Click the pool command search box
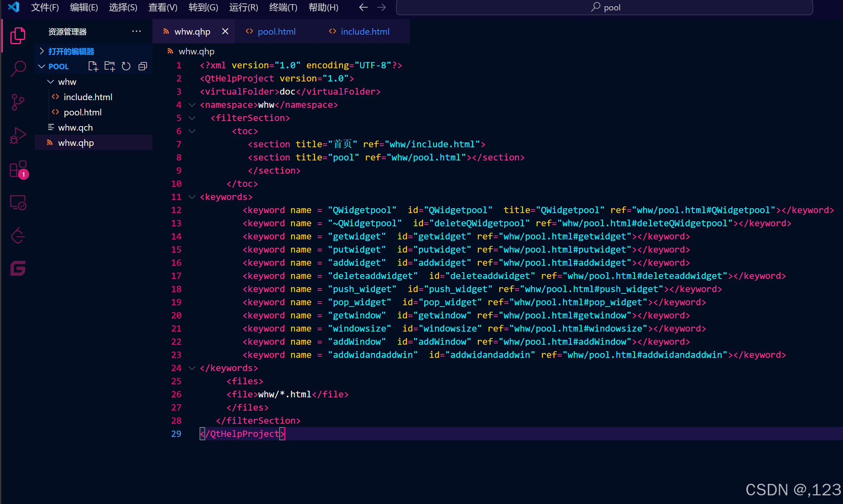The height and width of the screenshot is (504, 843). click(604, 7)
